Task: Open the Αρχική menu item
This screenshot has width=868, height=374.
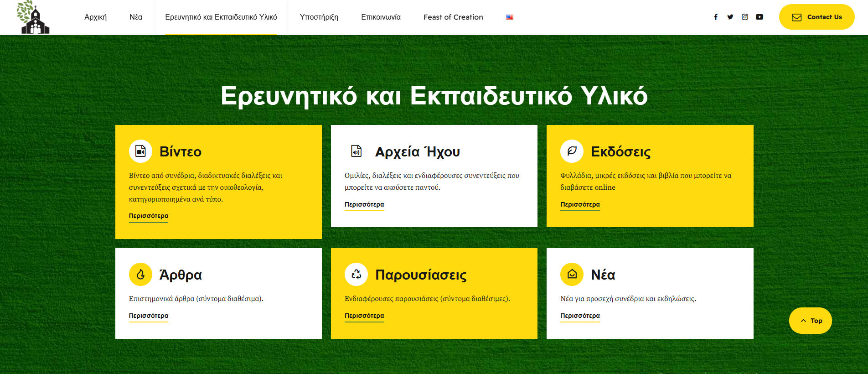Action: point(95,17)
